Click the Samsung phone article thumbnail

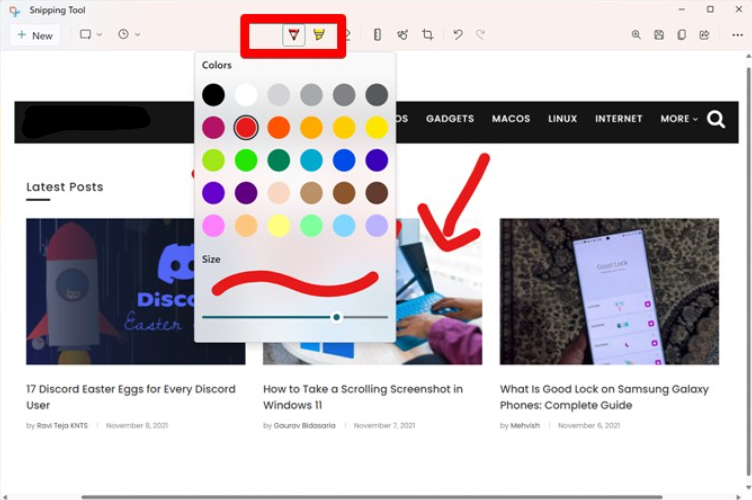pyautogui.click(x=609, y=291)
